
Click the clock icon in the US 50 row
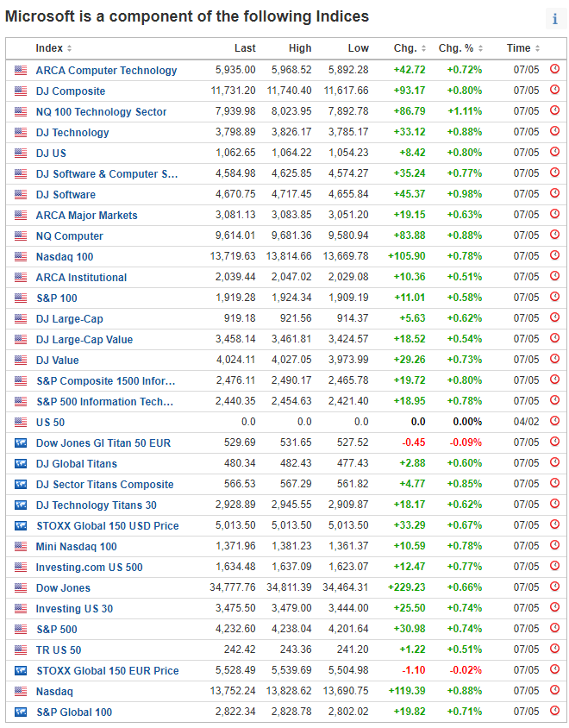[x=554, y=422]
